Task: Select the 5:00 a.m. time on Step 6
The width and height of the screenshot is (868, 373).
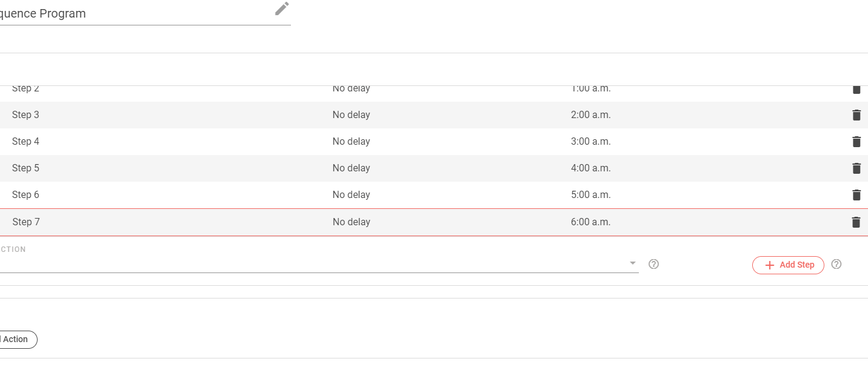Action: (590, 195)
